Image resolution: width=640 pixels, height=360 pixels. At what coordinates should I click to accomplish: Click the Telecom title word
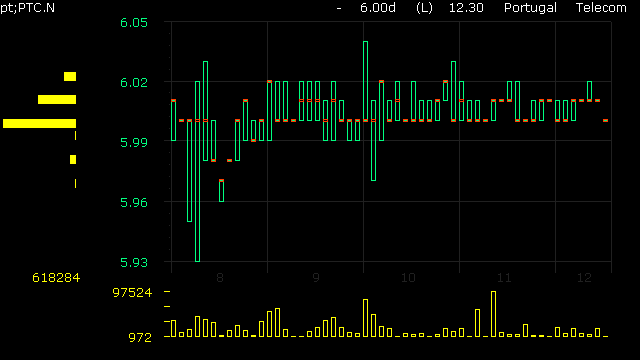tap(601, 8)
